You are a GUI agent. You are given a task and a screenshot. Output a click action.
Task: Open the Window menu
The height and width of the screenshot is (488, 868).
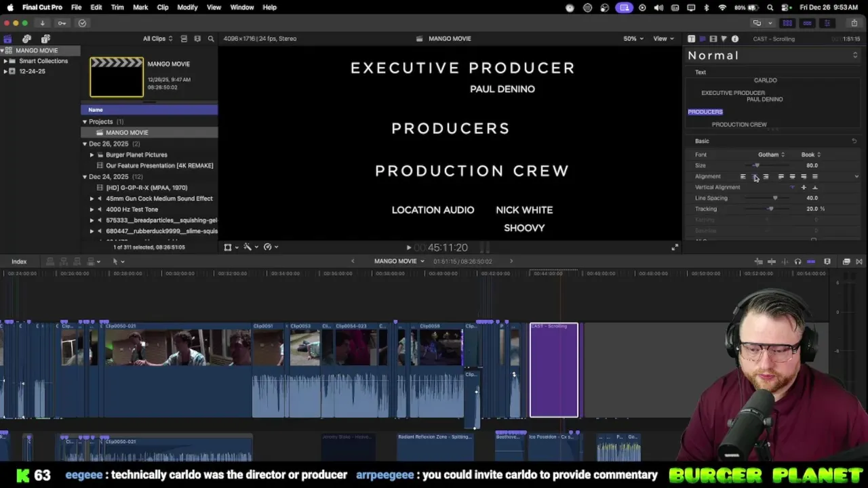[241, 7]
